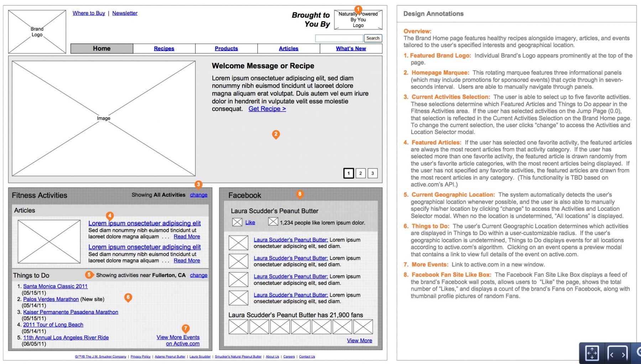Open Santa Monica Classic 2011 event
Viewport: 641px width, 364px height.
55,286
